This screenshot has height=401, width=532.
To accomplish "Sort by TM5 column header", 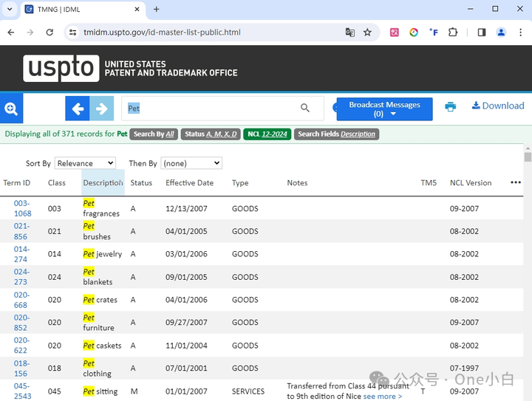I will click(x=429, y=183).
